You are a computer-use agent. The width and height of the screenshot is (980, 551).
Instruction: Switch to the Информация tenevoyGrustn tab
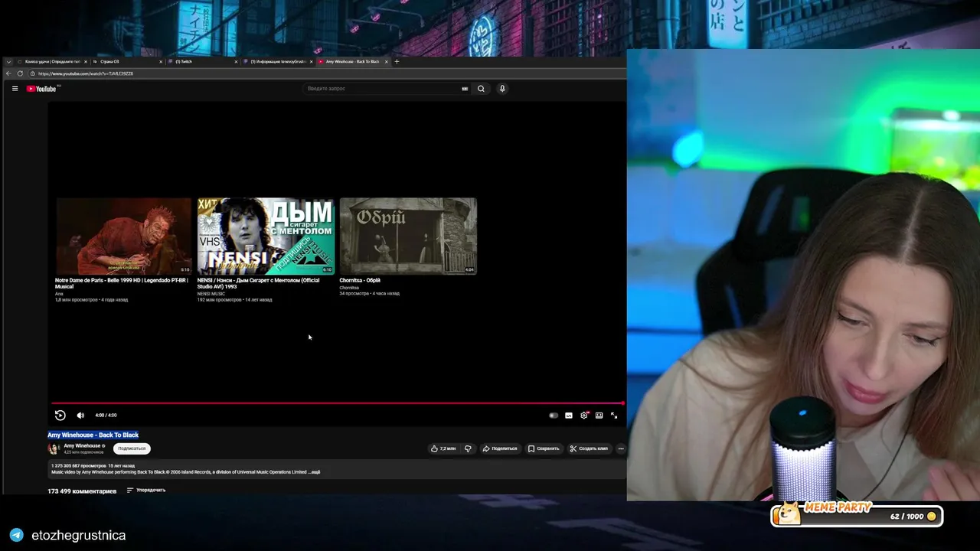pos(278,61)
